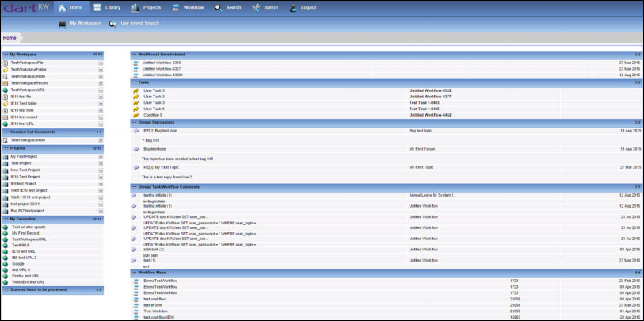Click the workflow icon beside Untitled Workflow-6315

pos(136,63)
